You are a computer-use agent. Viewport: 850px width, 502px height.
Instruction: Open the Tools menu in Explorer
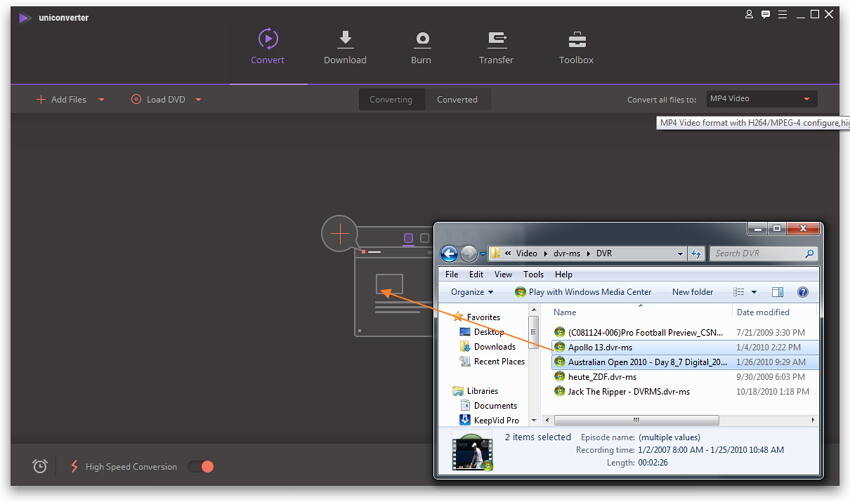pyautogui.click(x=533, y=275)
